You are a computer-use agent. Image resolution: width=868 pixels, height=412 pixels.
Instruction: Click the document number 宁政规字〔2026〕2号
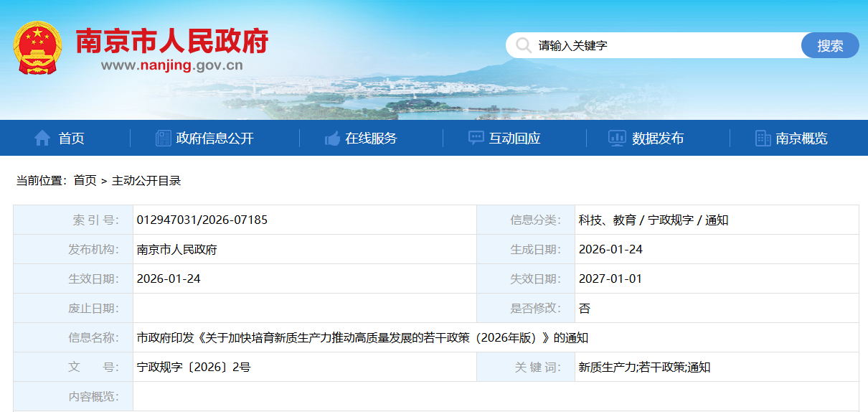click(x=193, y=367)
